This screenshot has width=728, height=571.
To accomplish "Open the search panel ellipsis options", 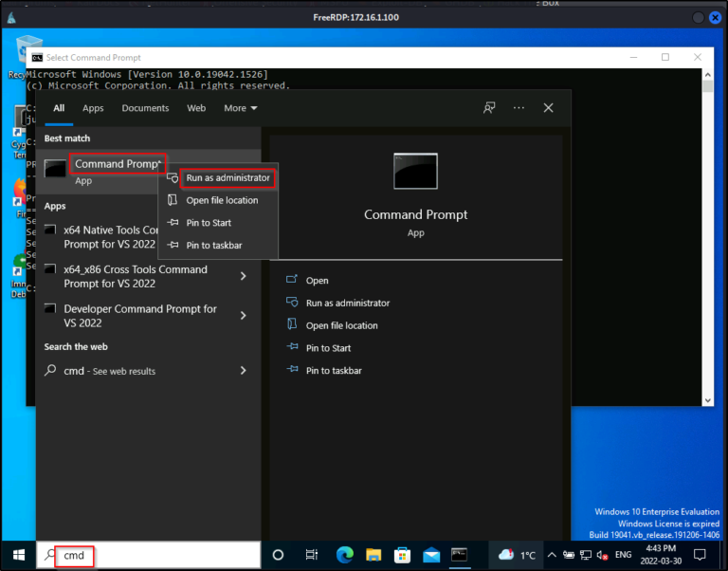I will [x=519, y=108].
